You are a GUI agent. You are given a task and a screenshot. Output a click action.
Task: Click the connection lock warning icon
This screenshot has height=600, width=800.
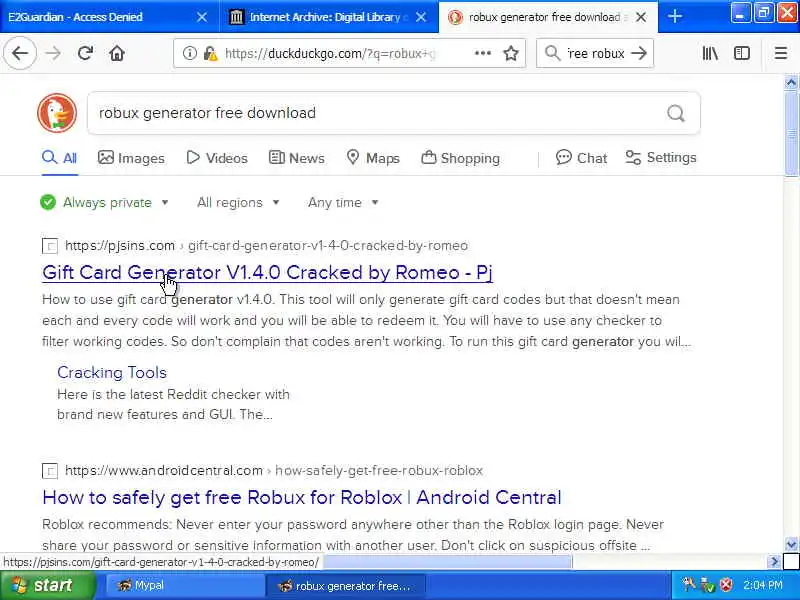click(x=210, y=53)
